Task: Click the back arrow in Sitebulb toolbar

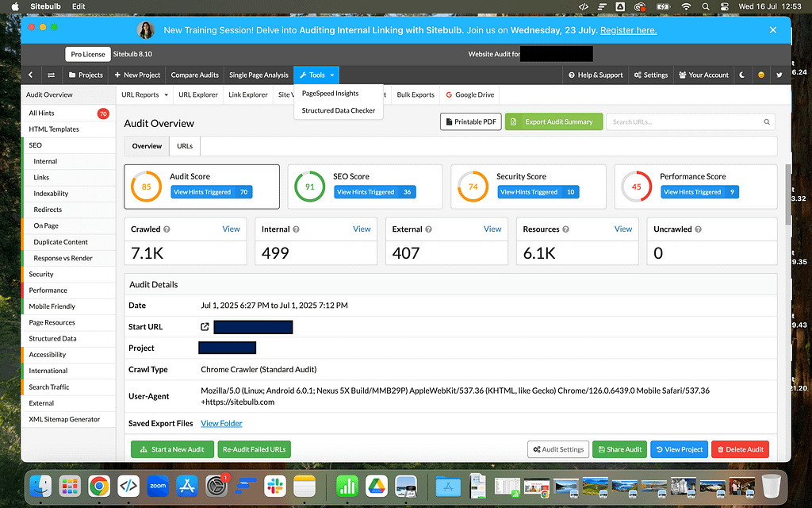Action: click(30, 75)
